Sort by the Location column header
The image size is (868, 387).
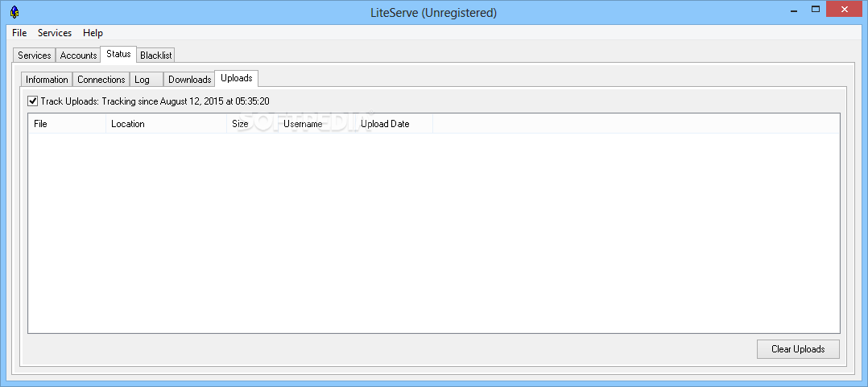(166, 124)
